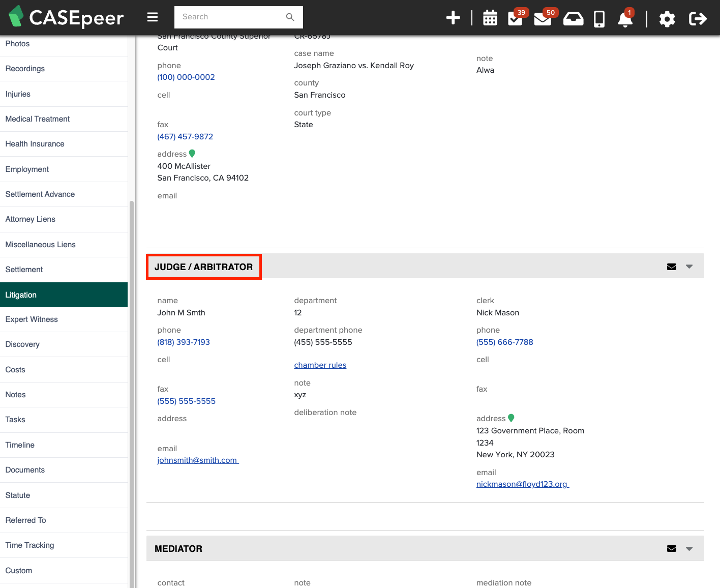The image size is (720, 588).
Task: Click court fax (467) 457-9872
Action: tap(185, 137)
